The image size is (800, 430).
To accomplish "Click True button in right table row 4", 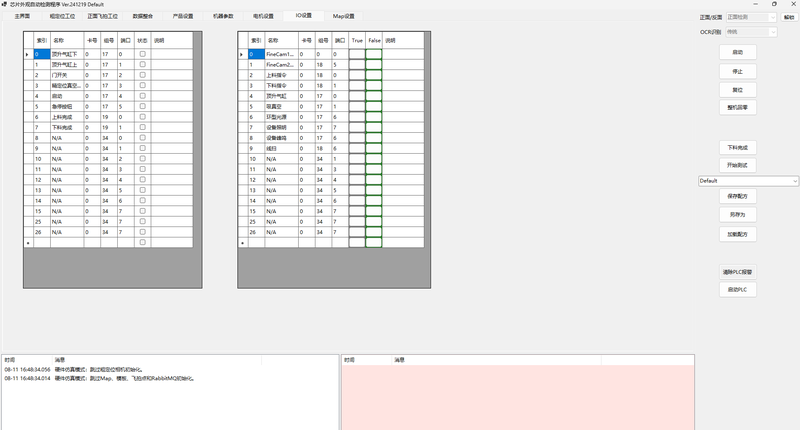I will (x=357, y=96).
